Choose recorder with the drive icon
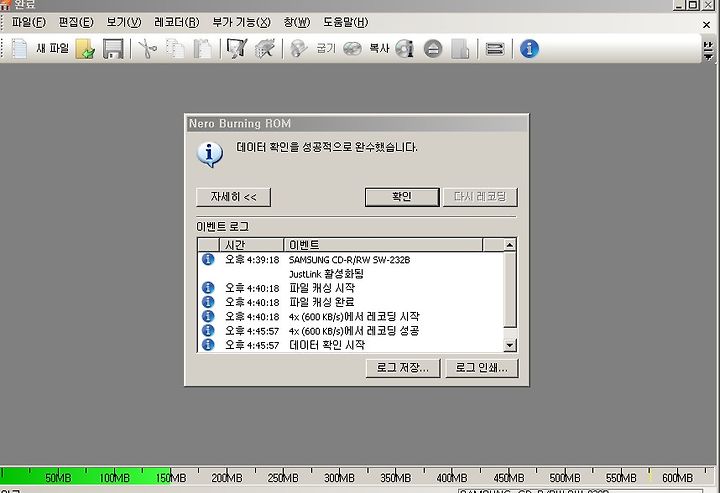Screen dimensions: 720x493 [495, 49]
